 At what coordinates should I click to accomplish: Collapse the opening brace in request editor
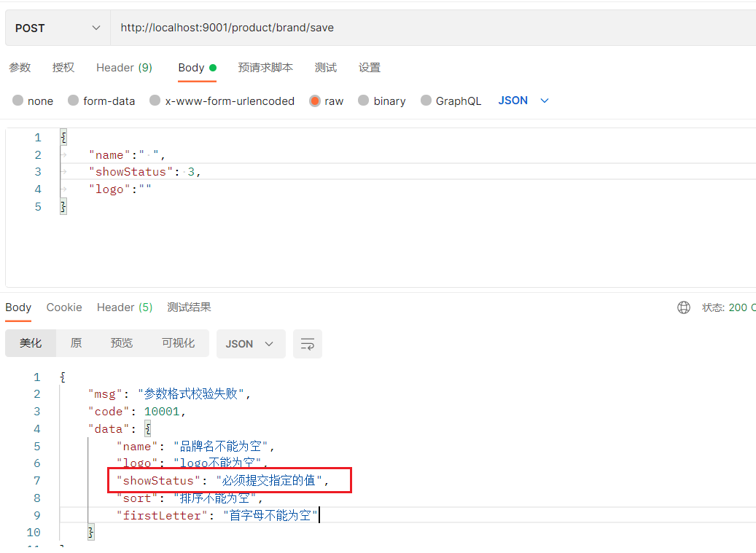click(63, 138)
